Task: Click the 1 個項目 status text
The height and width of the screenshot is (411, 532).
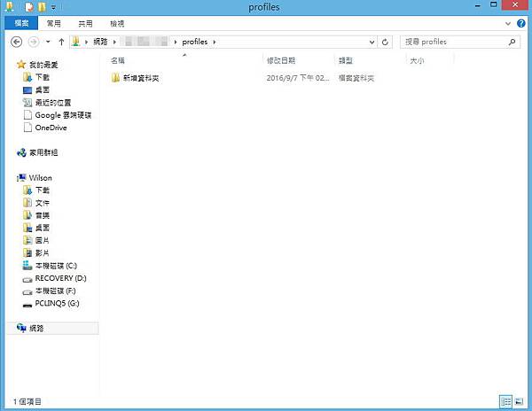Action: [27, 402]
